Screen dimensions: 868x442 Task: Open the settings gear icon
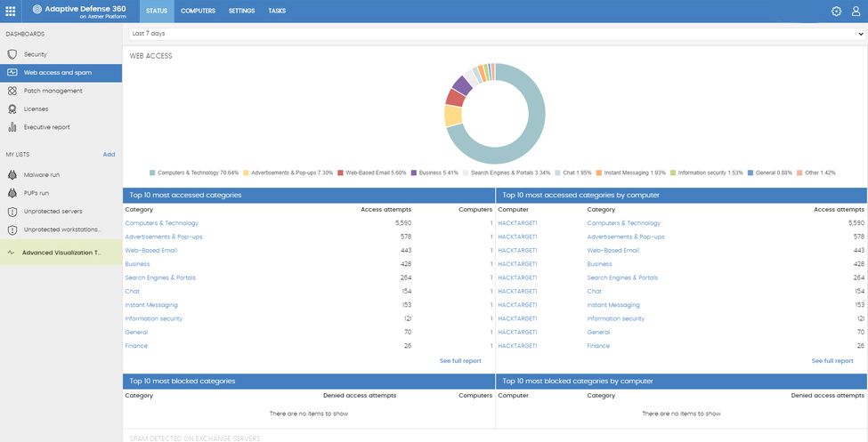tap(836, 12)
